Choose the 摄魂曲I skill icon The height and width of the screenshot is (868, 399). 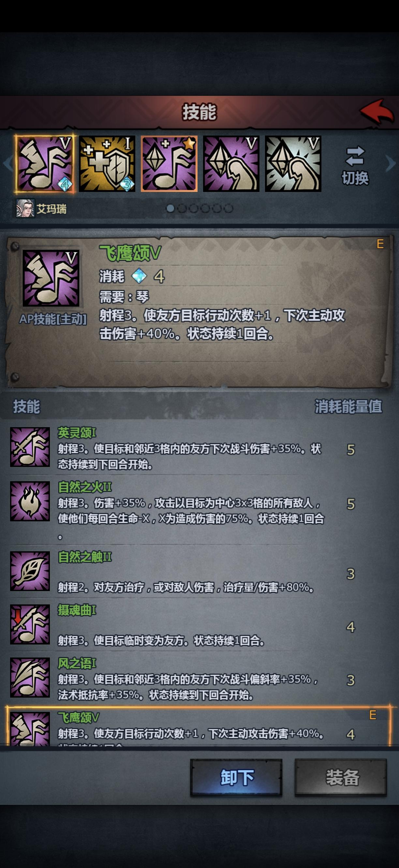pyautogui.click(x=30, y=624)
